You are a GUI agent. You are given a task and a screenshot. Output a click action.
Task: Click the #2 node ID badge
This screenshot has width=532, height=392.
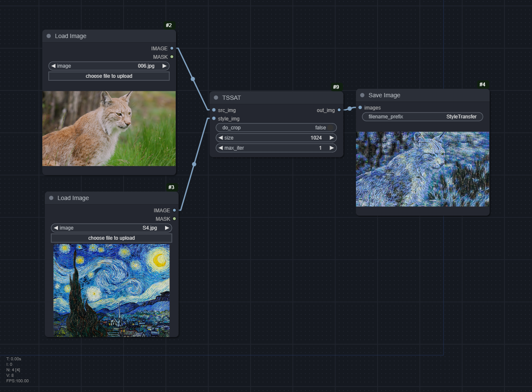[x=169, y=25]
